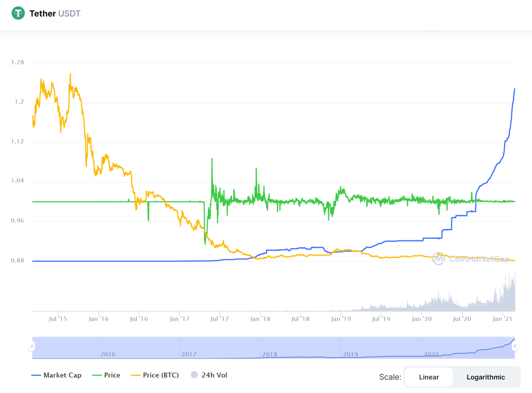
Task: Click the 1.28 y-axis label
Action: click(17, 62)
